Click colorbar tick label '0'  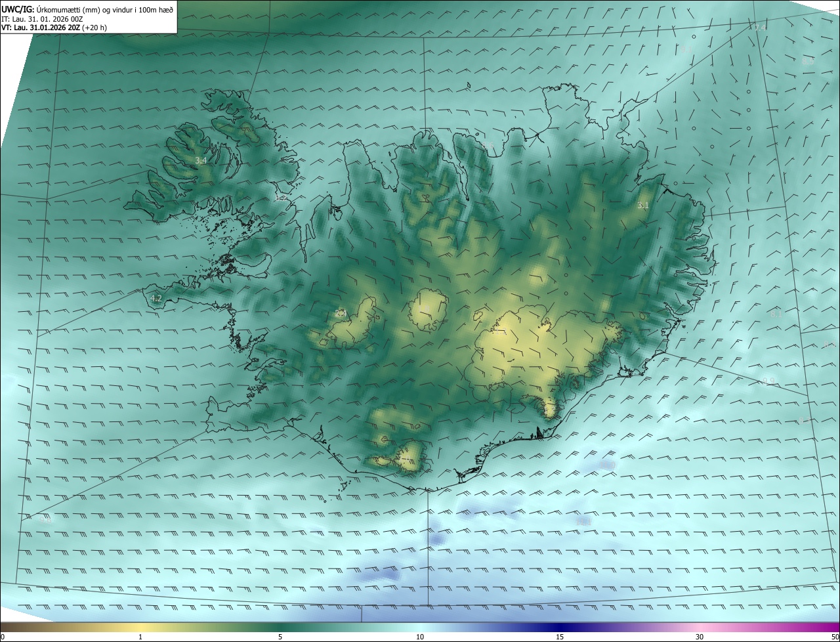click(3, 637)
